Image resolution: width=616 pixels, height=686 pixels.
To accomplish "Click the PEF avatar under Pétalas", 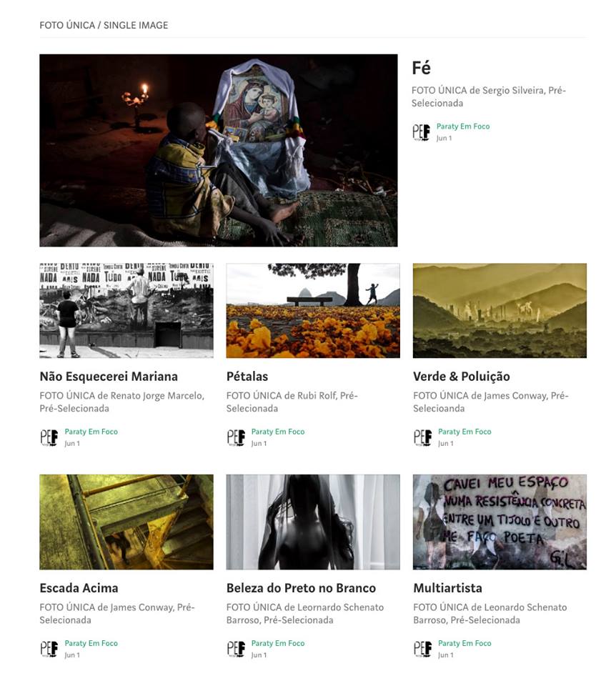I will pos(235,437).
